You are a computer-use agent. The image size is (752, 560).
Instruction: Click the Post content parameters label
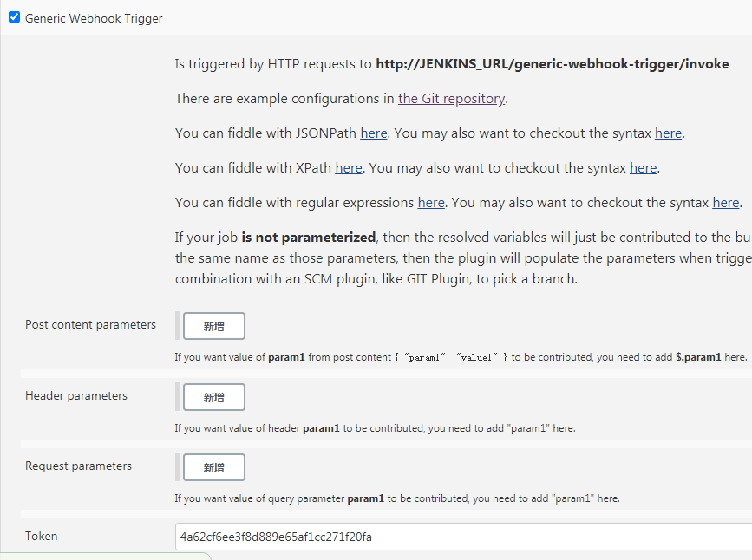[90, 325]
